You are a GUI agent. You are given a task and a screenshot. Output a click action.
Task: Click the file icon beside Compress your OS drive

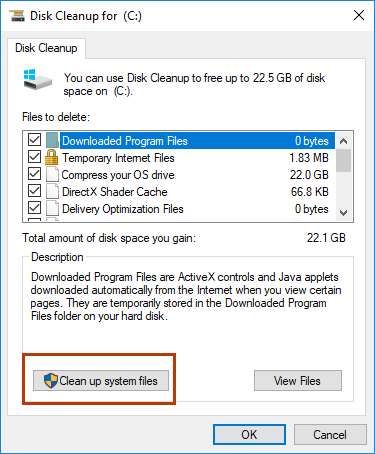tap(52, 175)
